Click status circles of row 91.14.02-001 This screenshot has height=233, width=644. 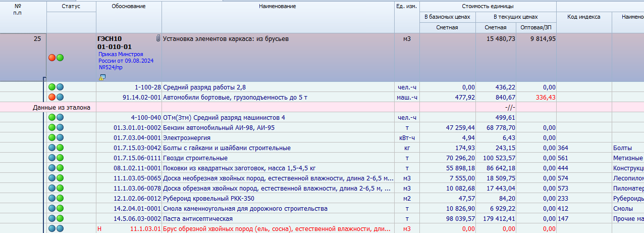(56, 97)
